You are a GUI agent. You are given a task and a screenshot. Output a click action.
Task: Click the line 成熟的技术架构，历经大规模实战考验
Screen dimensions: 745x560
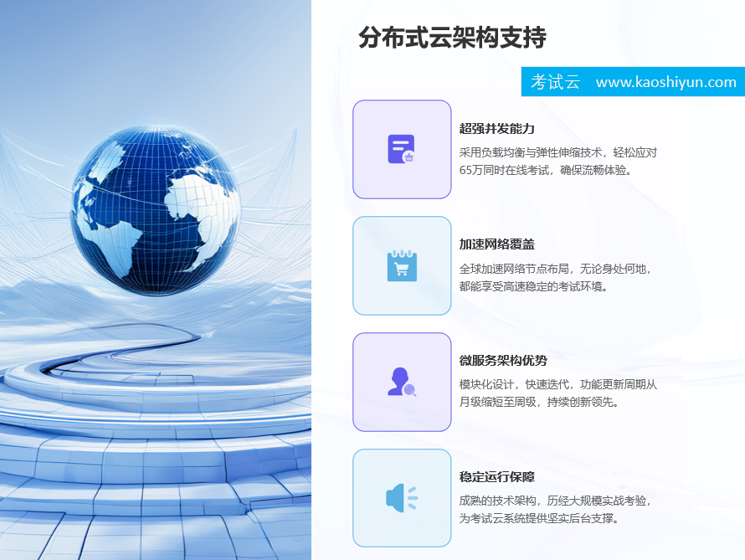(x=553, y=501)
